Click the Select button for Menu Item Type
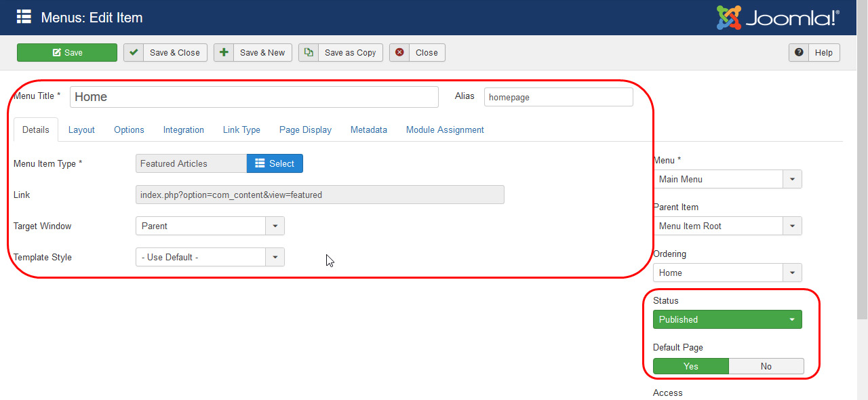 tap(275, 163)
